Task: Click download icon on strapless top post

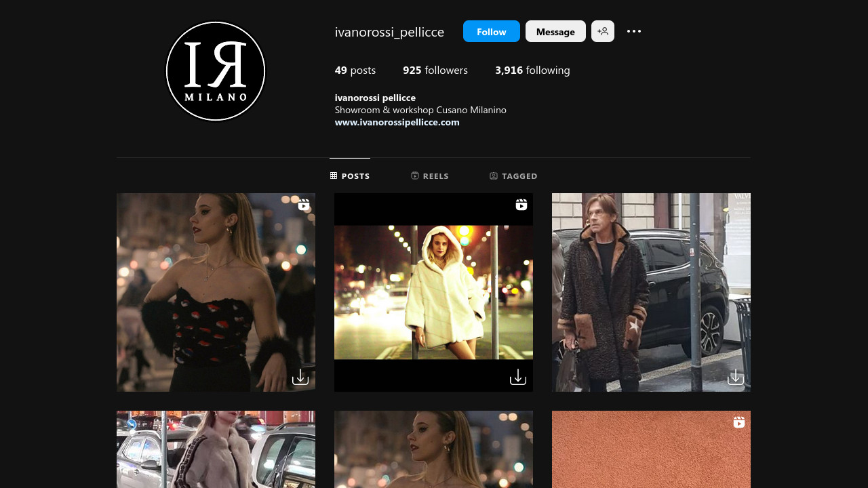Action: 300,378
